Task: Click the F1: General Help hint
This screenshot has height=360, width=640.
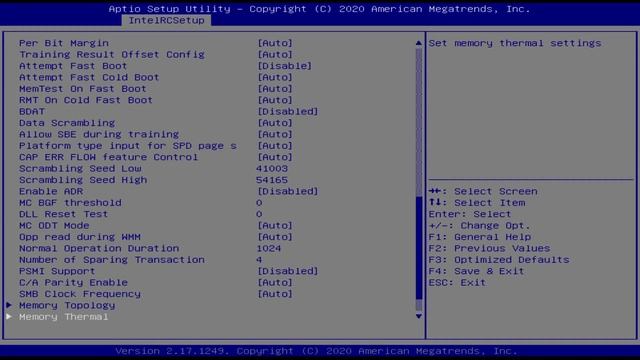Action: (480, 237)
